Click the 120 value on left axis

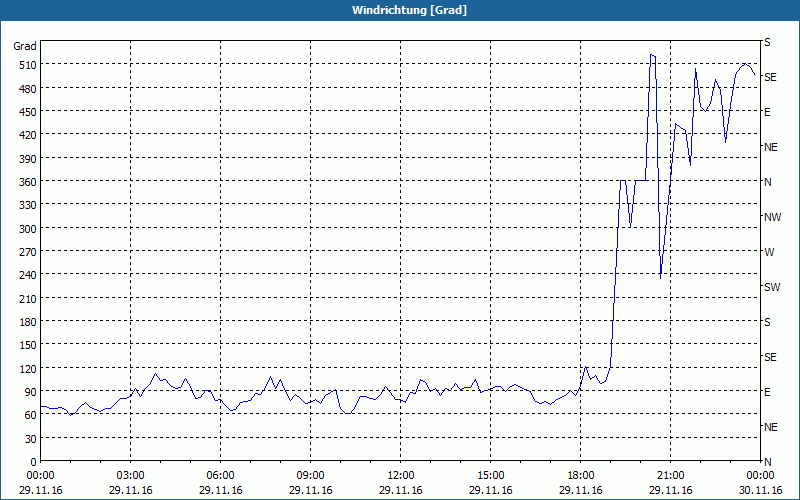tap(28, 369)
